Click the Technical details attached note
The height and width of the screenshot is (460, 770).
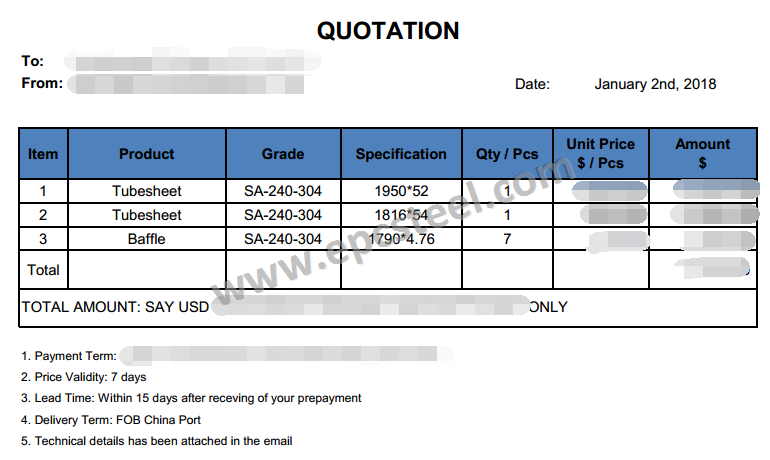[x=157, y=441]
